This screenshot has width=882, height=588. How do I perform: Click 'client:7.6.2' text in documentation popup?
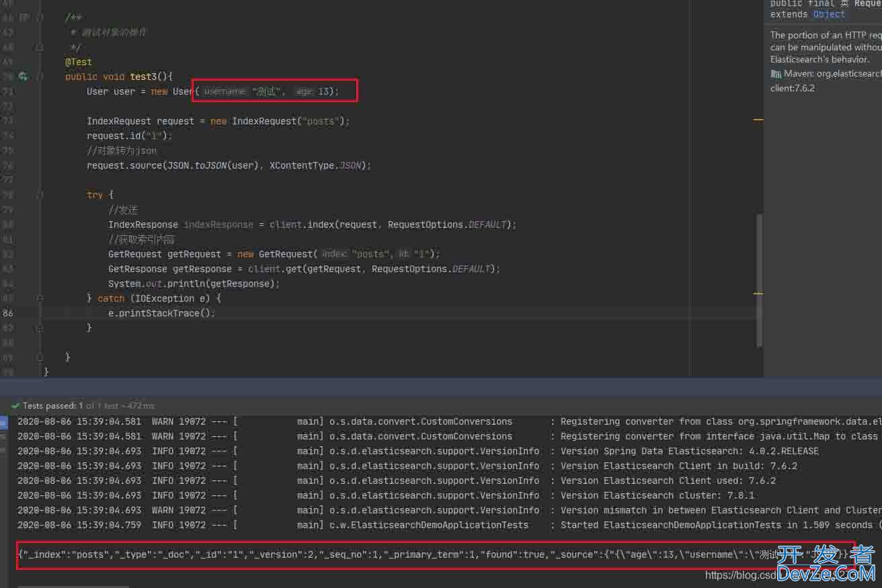[x=793, y=88]
